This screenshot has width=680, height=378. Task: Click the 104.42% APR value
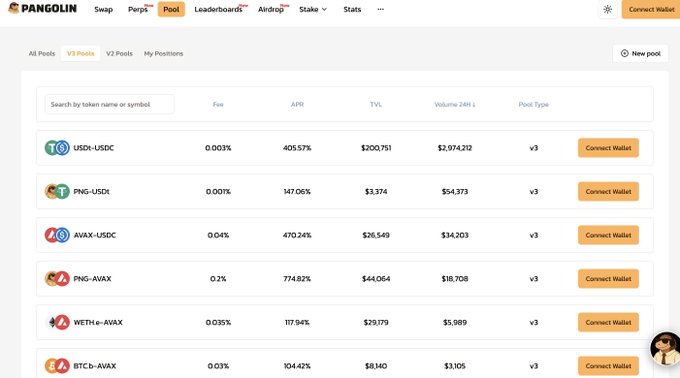tap(297, 366)
